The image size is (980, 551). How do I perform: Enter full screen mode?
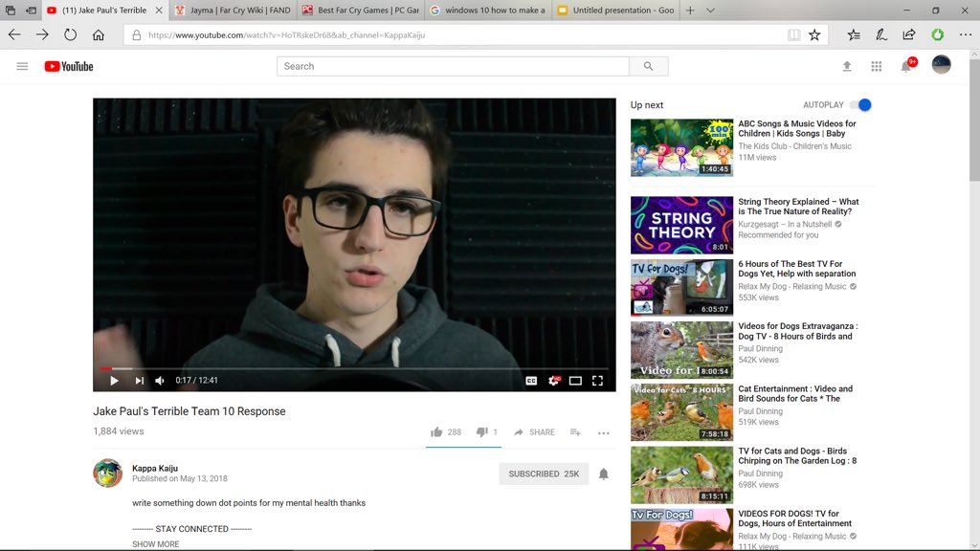pyautogui.click(x=597, y=380)
